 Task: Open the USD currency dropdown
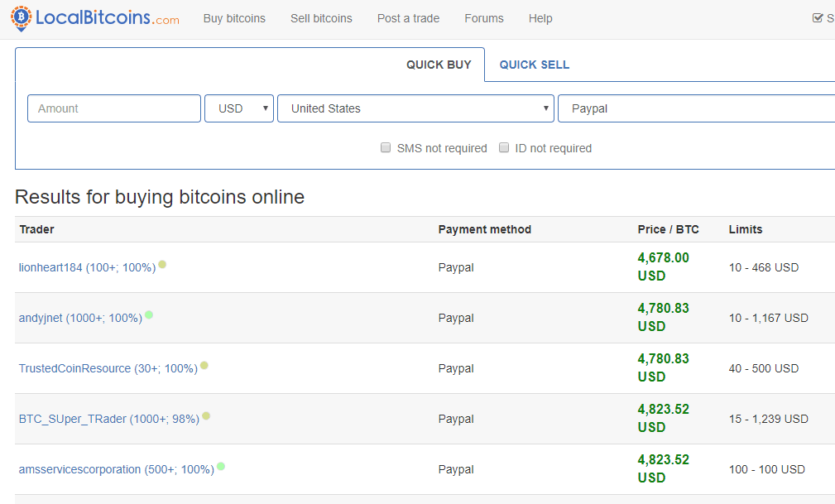239,108
